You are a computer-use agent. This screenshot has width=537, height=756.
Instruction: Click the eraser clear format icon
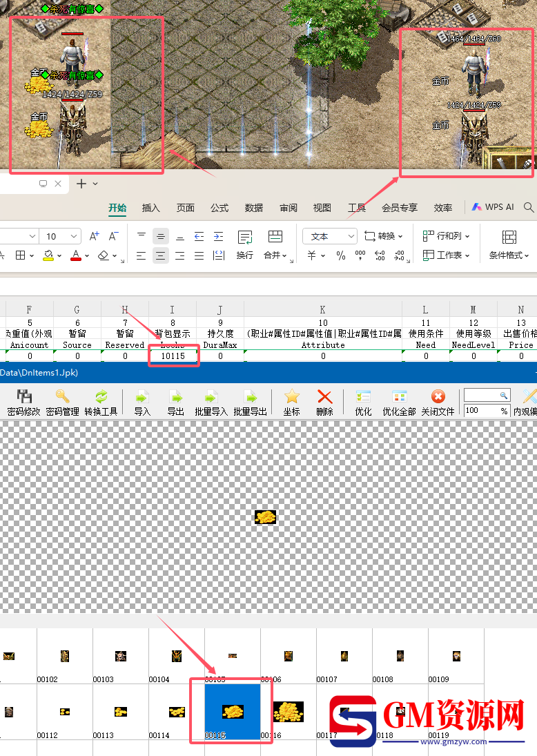point(103,255)
